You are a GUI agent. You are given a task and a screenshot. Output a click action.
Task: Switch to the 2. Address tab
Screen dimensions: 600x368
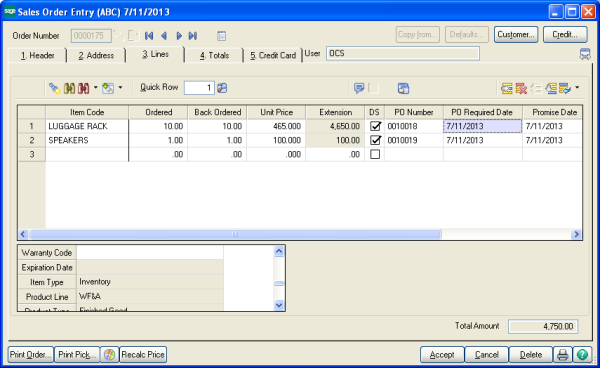click(x=96, y=55)
